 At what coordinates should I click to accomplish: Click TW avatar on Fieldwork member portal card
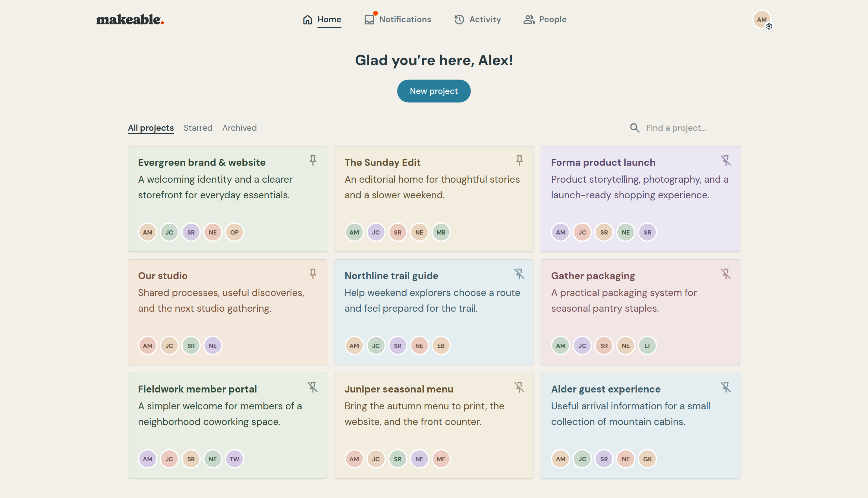[x=234, y=459]
